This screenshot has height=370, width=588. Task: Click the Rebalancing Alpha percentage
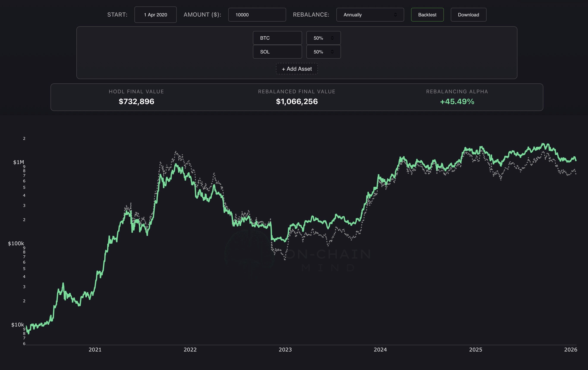[457, 101]
